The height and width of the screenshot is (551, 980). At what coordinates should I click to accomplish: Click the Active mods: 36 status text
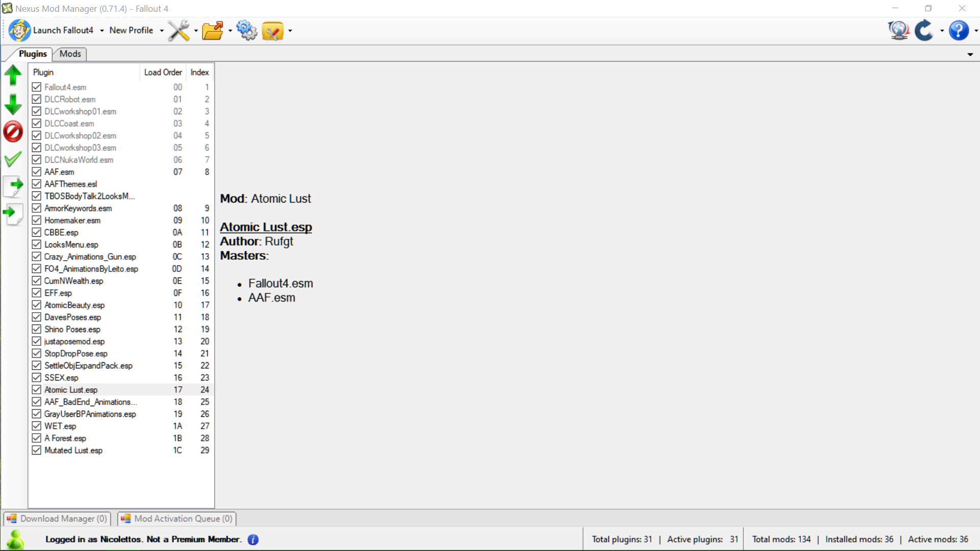point(938,540)
